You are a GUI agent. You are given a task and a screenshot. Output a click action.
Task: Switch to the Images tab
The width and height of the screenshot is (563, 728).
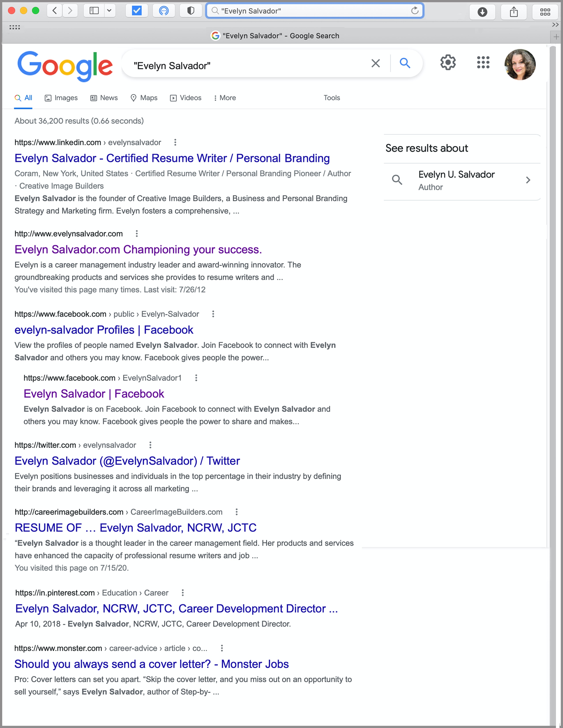(61, 98)
